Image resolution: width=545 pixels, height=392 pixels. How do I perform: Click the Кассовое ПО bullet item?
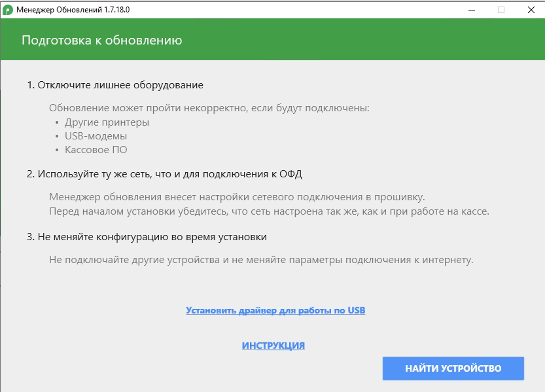(x=96, y=150)
